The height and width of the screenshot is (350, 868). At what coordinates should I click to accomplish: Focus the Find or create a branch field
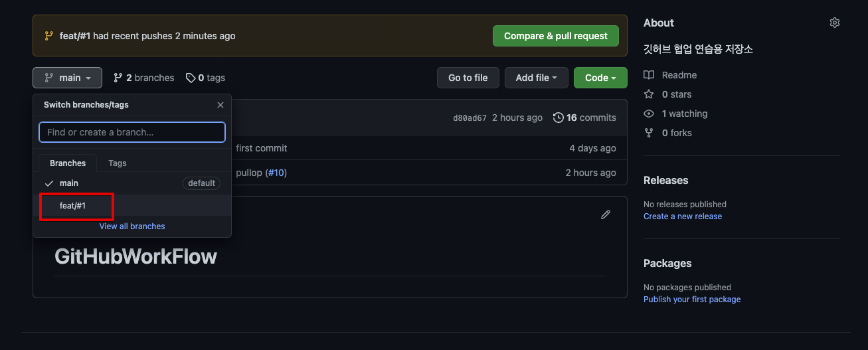(132, 132)
